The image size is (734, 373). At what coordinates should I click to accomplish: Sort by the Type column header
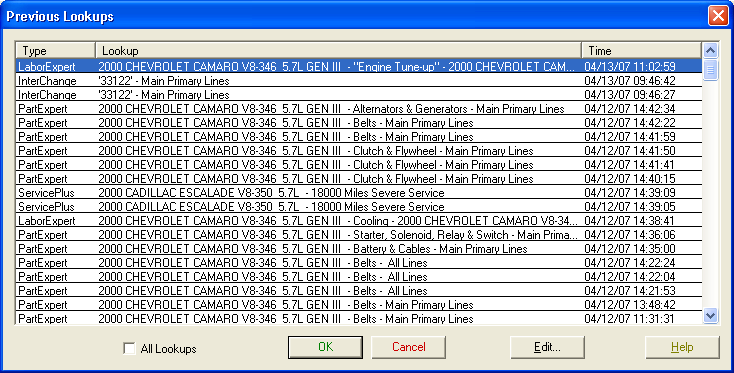pyautogui.click(x=56, y=50)
